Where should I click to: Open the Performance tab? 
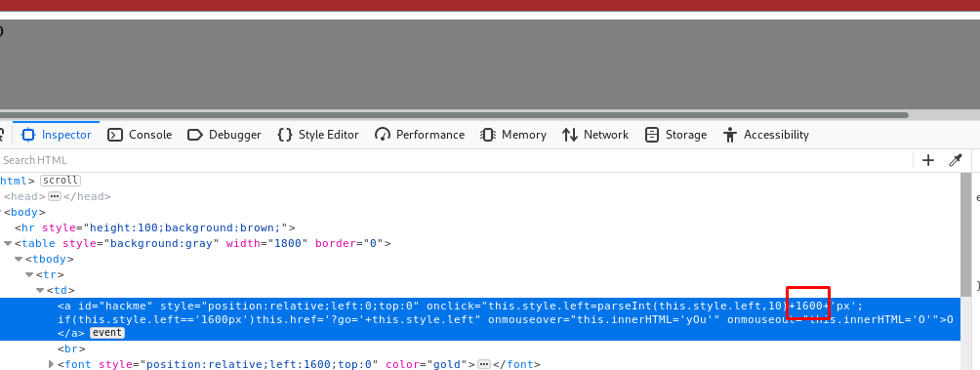[420, 135]
